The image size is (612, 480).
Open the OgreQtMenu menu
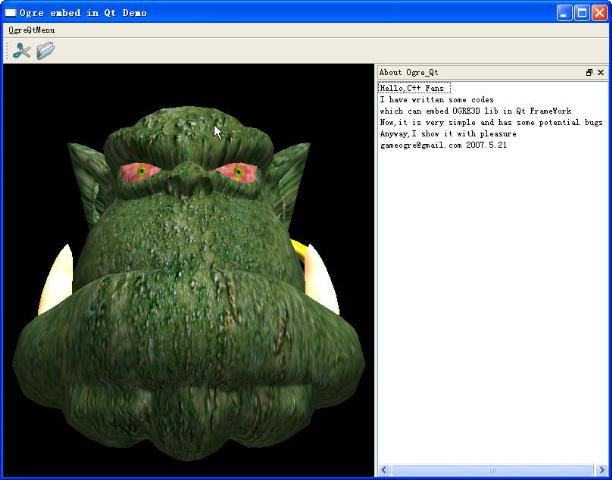(x=32, y=30)
